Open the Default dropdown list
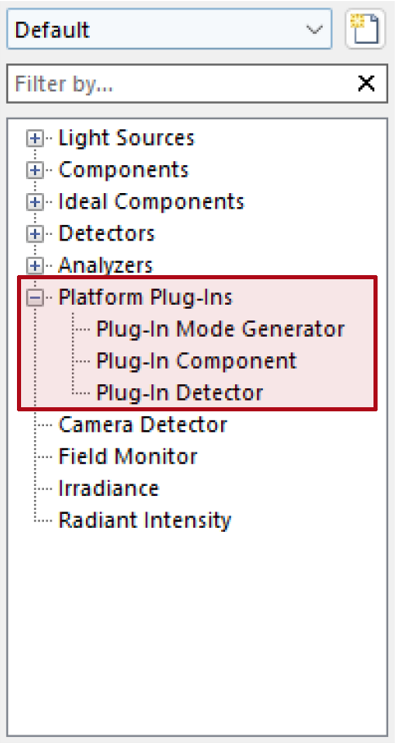Viewport: 395px width, 743px height. pyautogui.click(x=169, y=29)
